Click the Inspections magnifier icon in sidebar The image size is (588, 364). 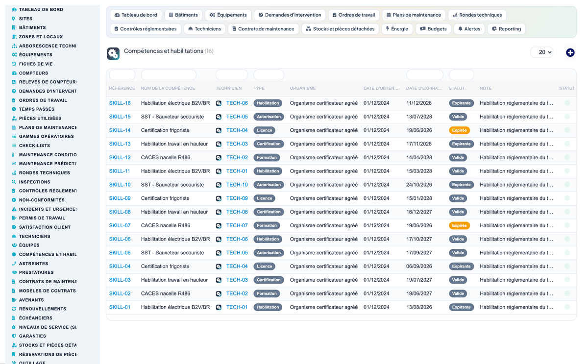(x=14, y=182)
